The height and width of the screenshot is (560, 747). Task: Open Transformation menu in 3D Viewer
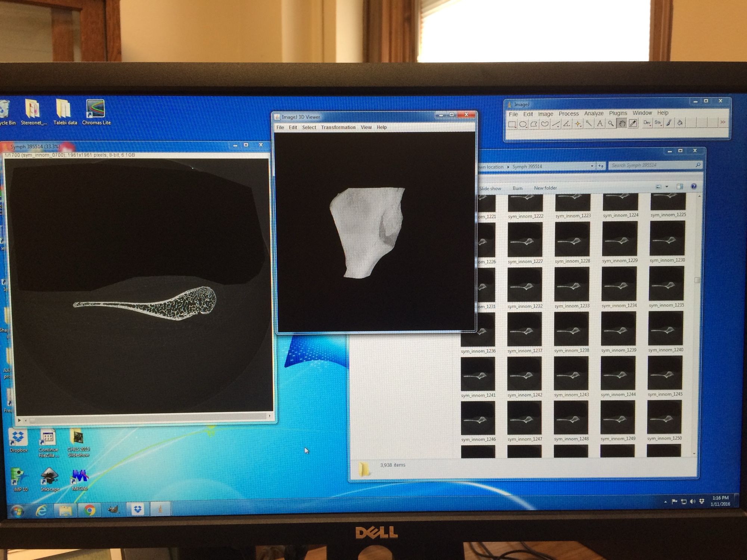tap(338, 127)
